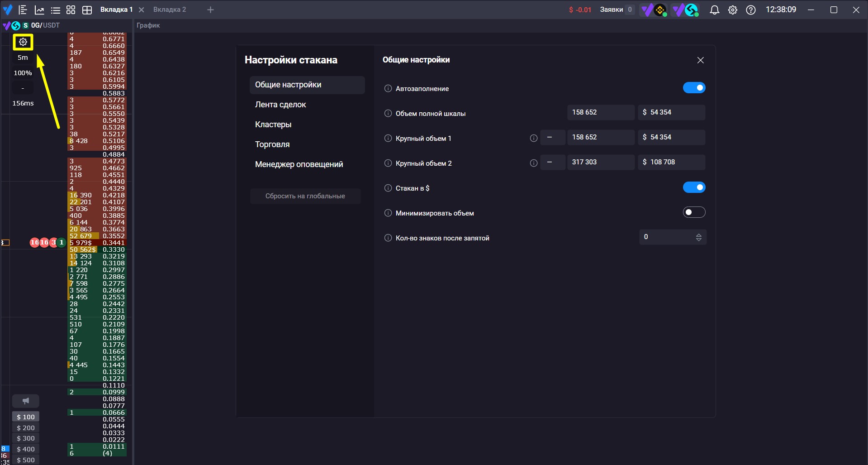Open global settings gear in title bar
Viewport: 868px width, 465px height.
pos(733,10)
